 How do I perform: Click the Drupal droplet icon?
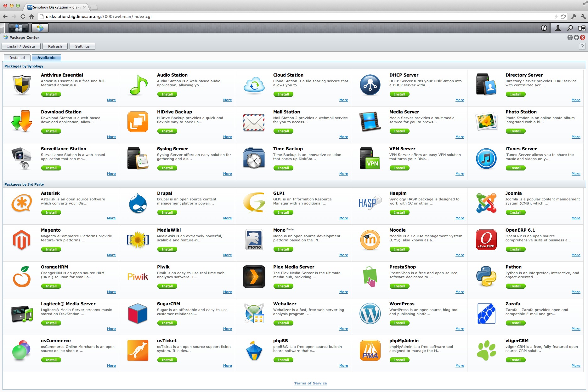[x=138, y=203]
